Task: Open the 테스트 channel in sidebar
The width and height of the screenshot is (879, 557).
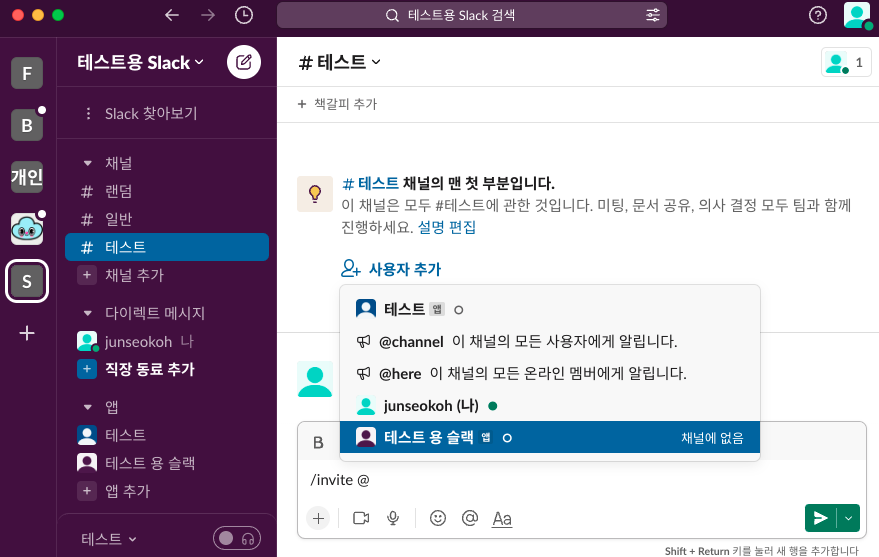Action: (167, 247)
